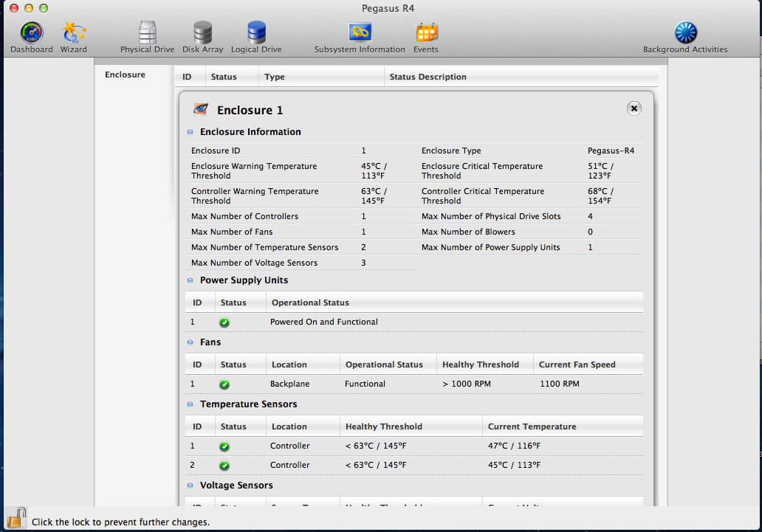The width and height of the screenshot is (762, 532).
Task: Open the Physical Drive section
Action: pyautogui.click(x=148, y=33)
